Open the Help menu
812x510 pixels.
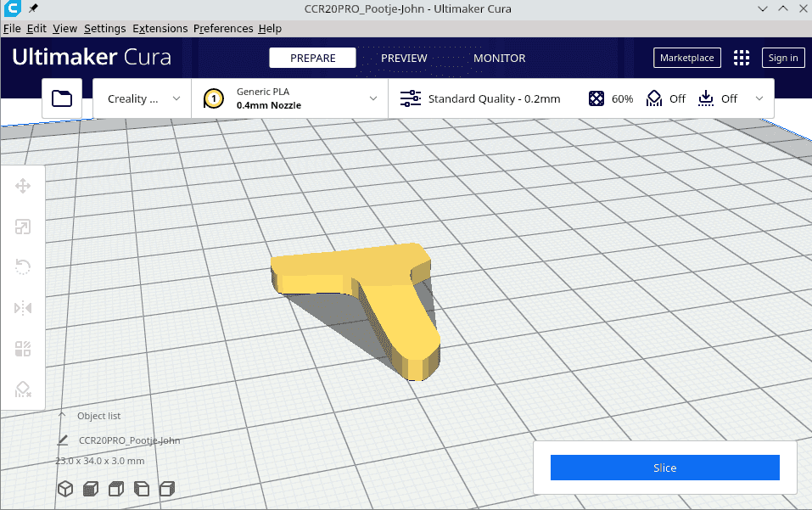point(270,29)
